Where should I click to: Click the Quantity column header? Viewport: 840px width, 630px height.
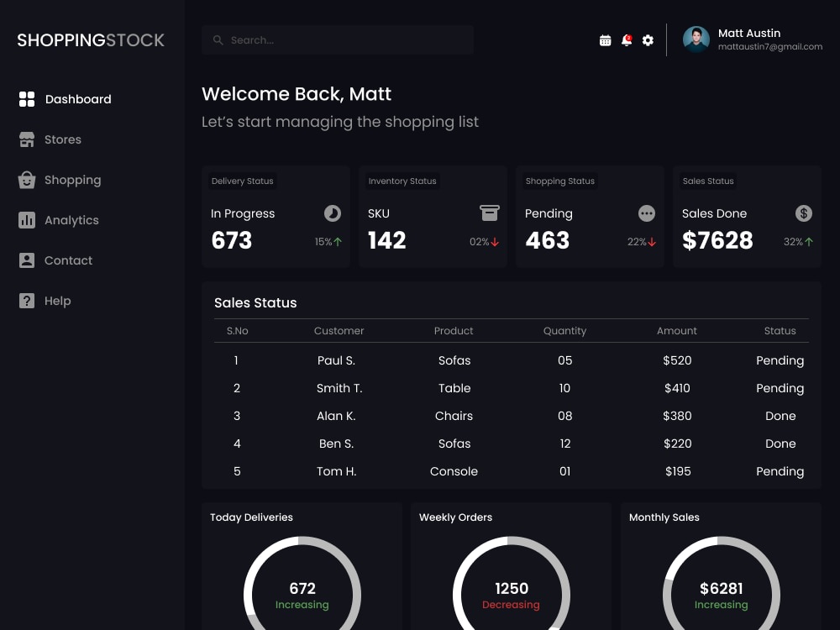click(x=564, y=330)
